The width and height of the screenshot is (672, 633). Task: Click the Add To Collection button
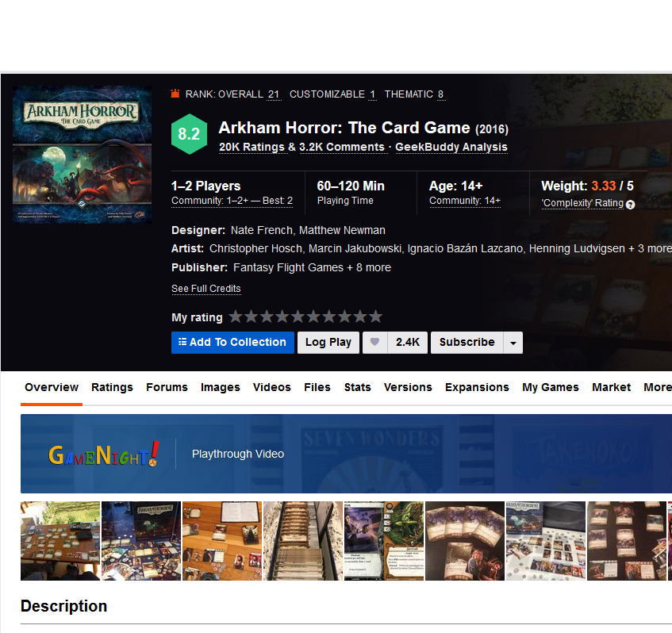coord(232,343)
